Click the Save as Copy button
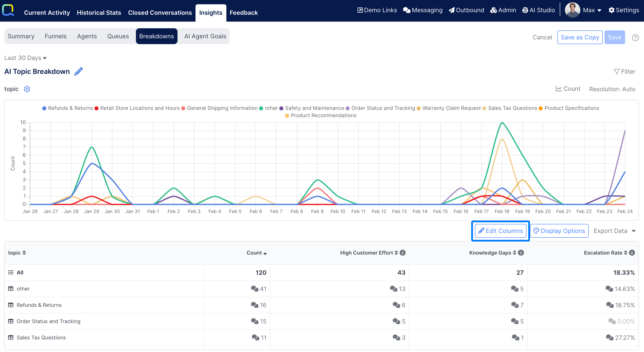The width and height of the screenshot is (644, 352). click(x=579, y=37)
